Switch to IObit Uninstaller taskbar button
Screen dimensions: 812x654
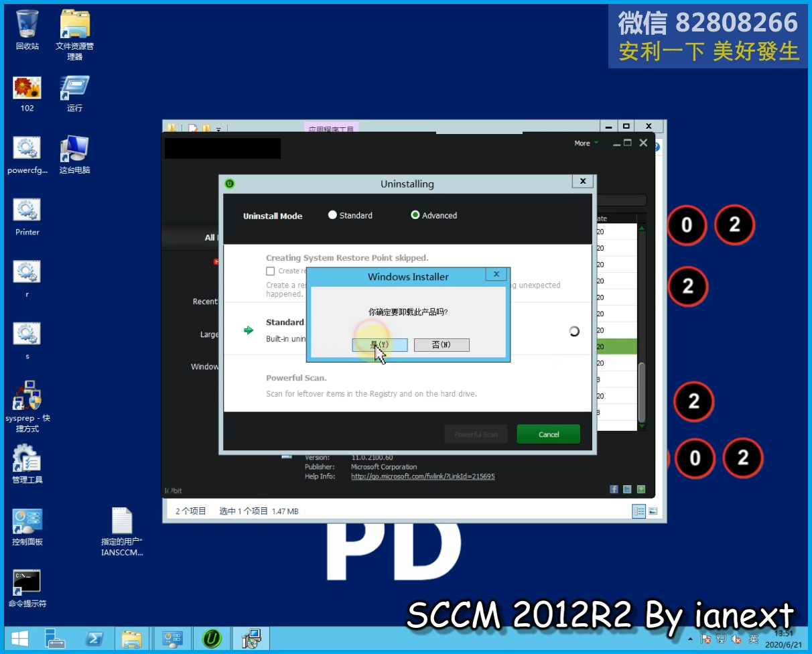[212, 639]
